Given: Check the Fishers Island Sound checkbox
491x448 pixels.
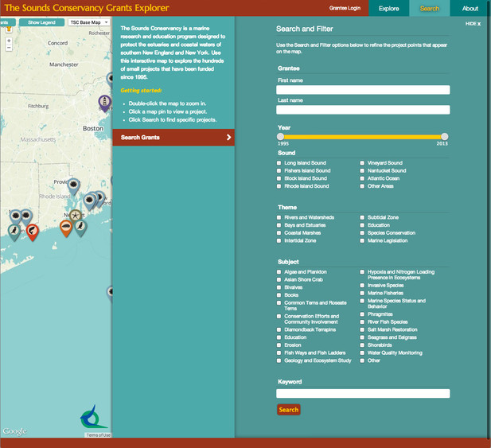Looking at the screenshot, I should coord(279,170).
